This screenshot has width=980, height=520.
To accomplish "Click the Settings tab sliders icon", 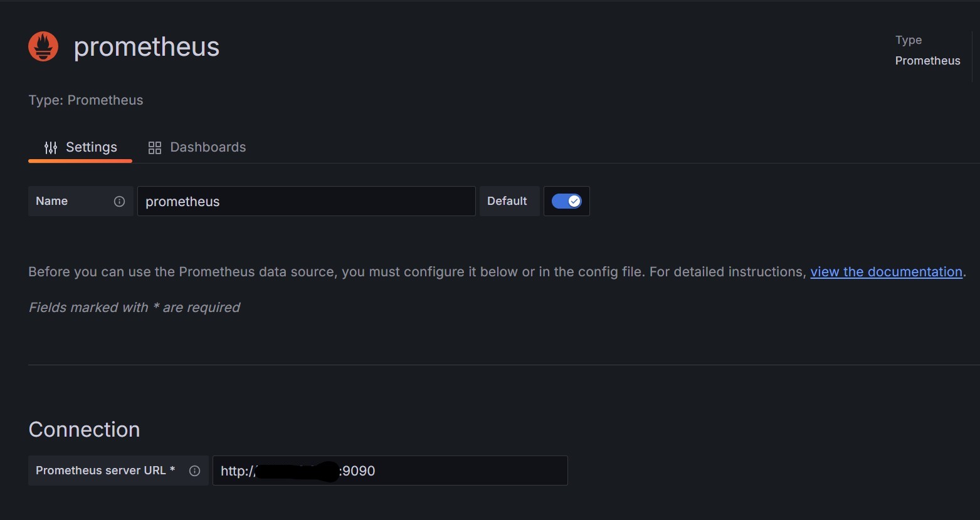I will (51, 148).
